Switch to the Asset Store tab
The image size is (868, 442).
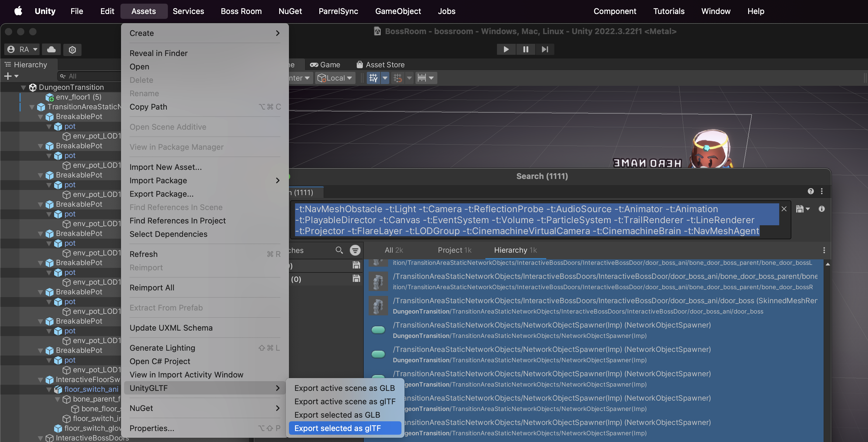(381, 65)
